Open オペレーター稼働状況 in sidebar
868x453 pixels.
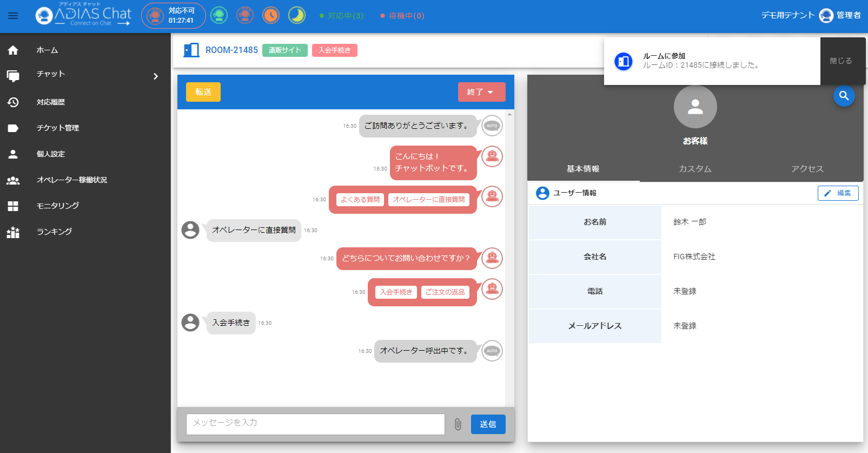[x=71, y=180]
